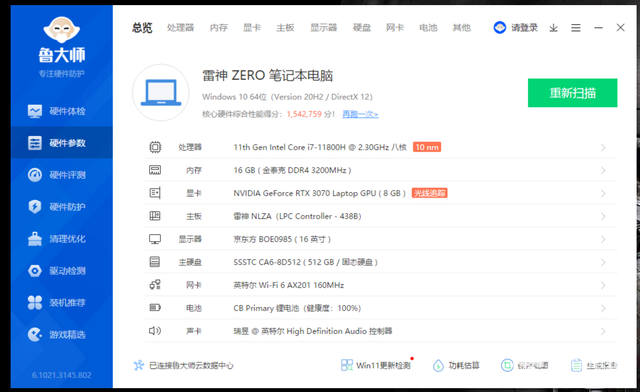Open 装机推荐 section
This screenshot has height=392, width=640.
(x=61, y=302)
